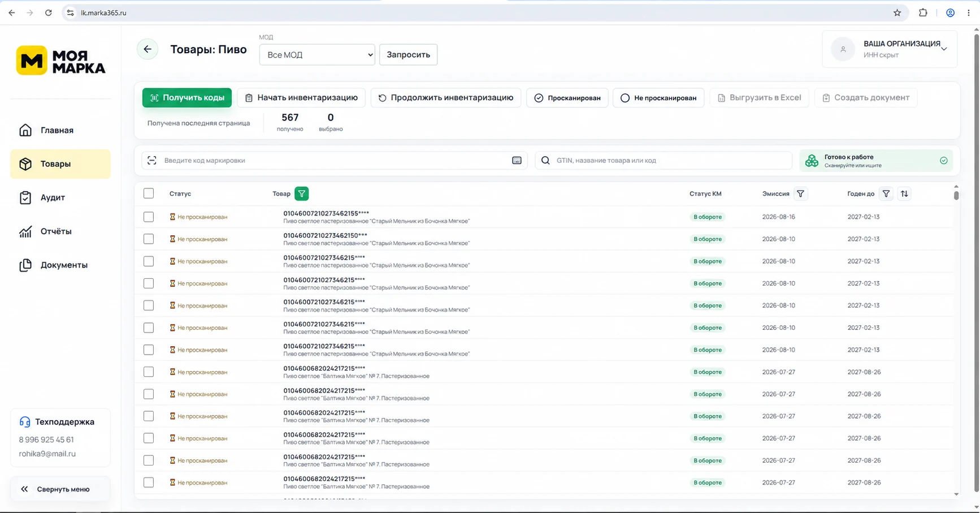
Task: Go back using the round arrow button
Action: point(148,49)
